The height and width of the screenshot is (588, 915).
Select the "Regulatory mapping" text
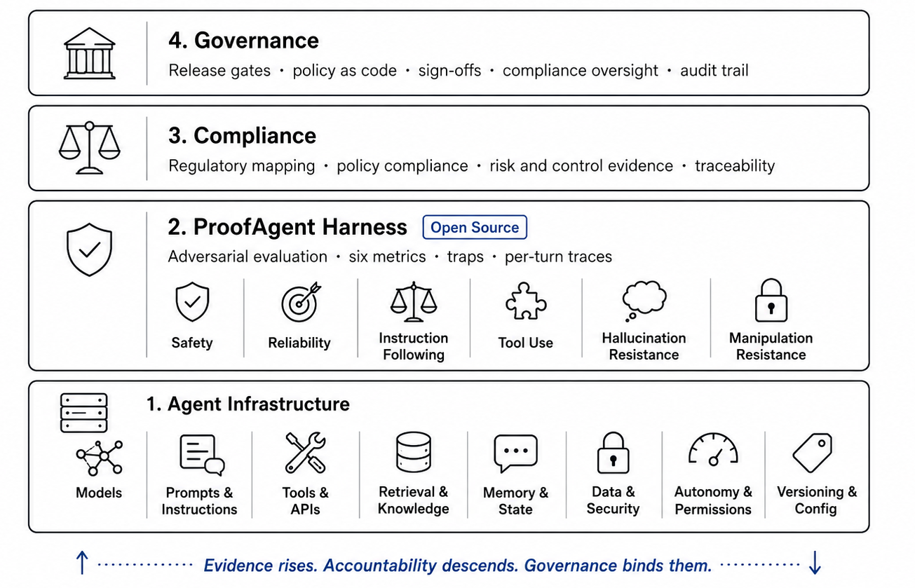[242, 166]
